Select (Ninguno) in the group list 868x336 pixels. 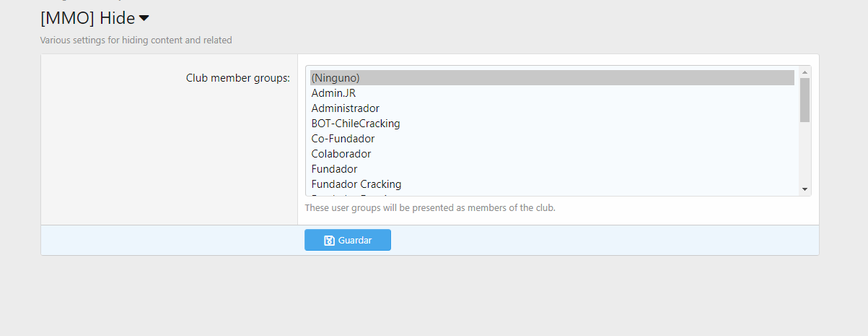click(552, 77)
